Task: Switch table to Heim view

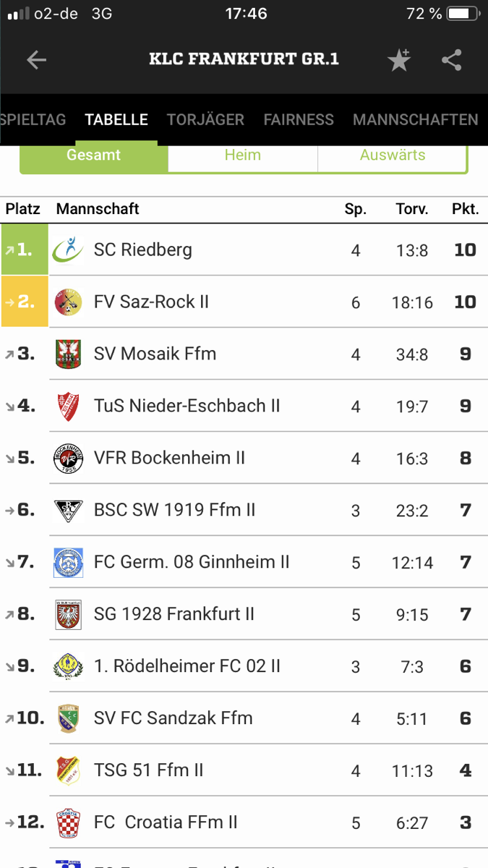Action: tap(243, 156)
